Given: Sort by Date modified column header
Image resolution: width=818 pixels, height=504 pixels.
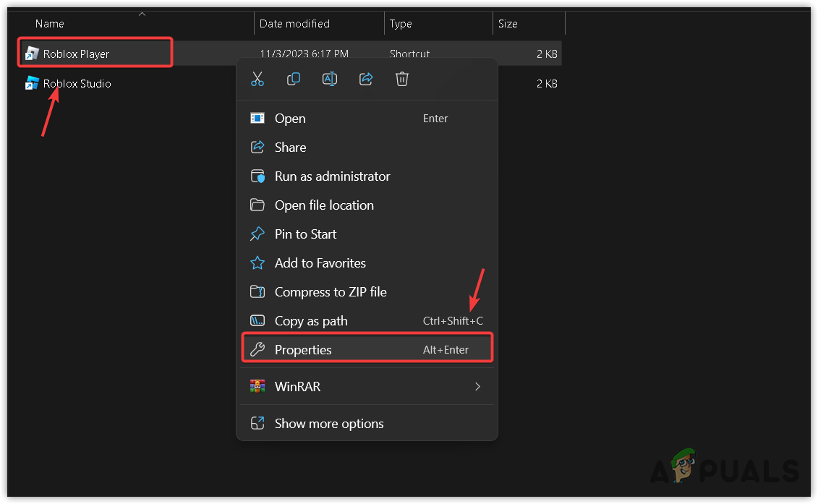Looking at the screenshot, I should pyautogui.click(x=294, y=23).
